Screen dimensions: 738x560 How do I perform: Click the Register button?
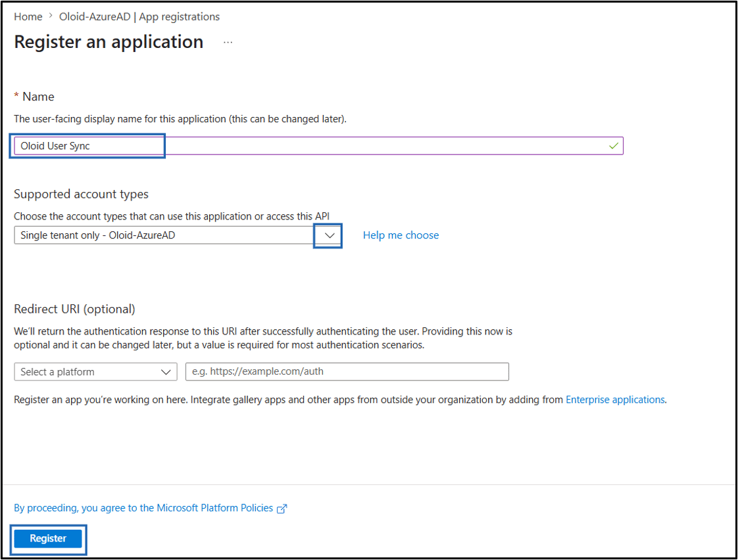(x=48, y=538)
